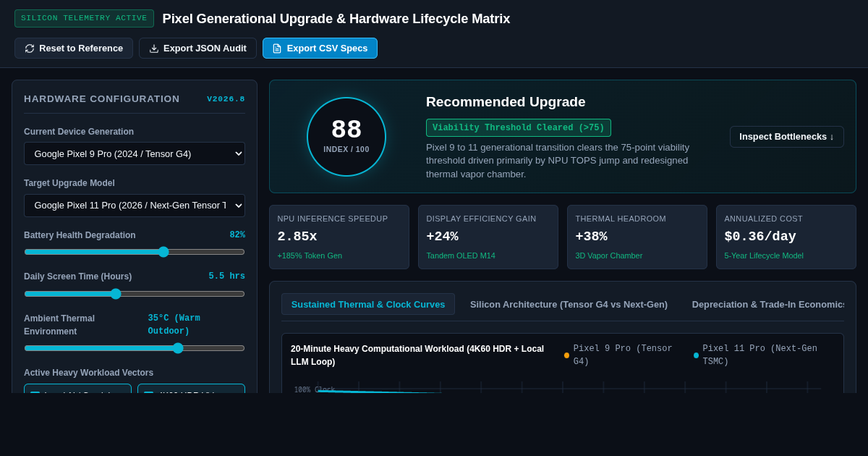Click the 5-Year Lifecycle Model text
Screen dimensions: 868x456
click(764, 256)
